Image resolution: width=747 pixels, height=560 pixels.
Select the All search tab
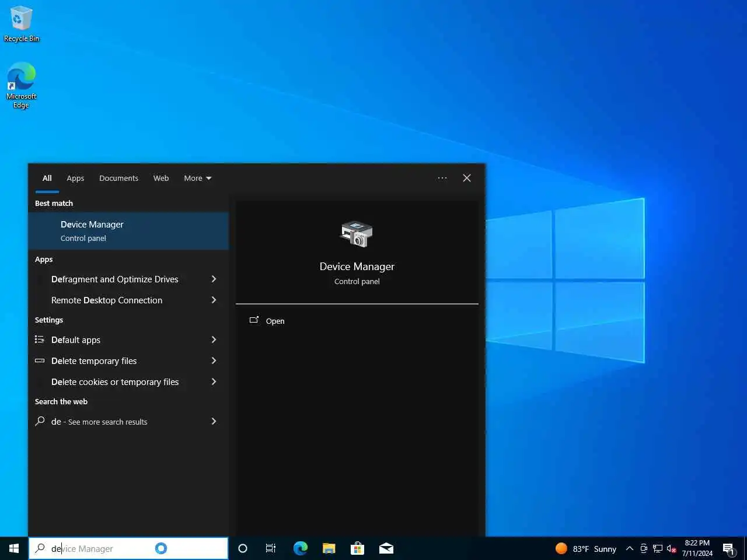(47, 178)
